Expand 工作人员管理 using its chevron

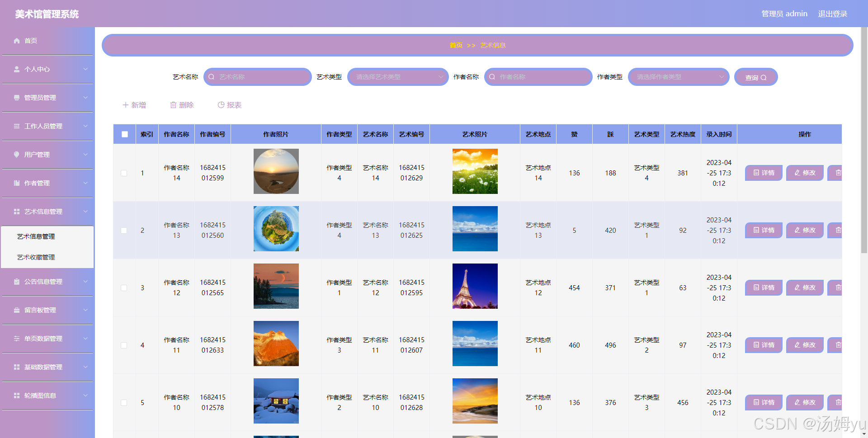pyautogui.click(x=85, y=126)
